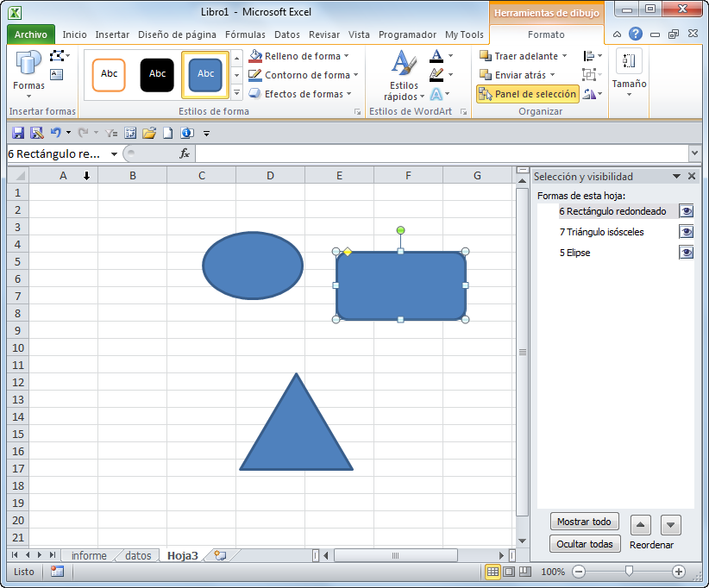Hide the Triángulo isósceles shape

point(686,231)
